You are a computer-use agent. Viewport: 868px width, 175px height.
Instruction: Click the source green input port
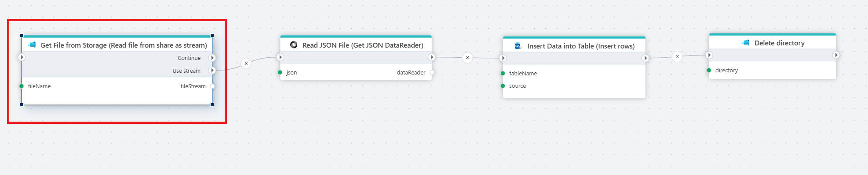pos(503,86)
